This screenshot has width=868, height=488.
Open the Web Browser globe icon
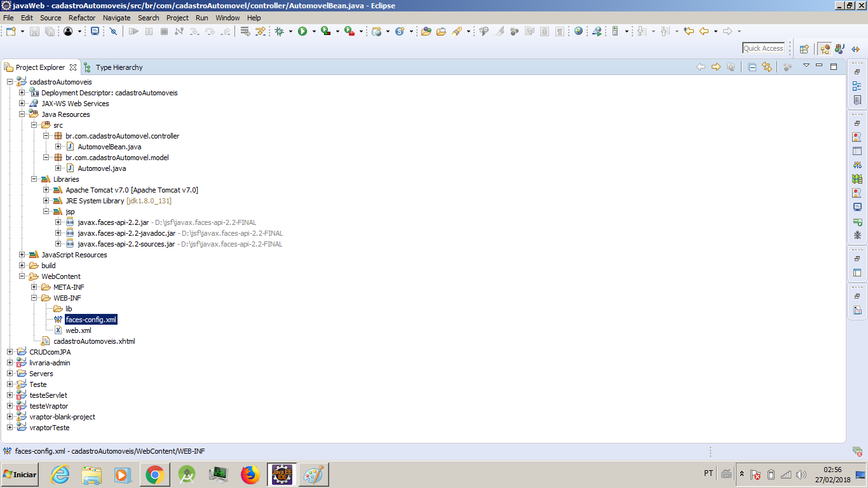click(x=578, y=31)
